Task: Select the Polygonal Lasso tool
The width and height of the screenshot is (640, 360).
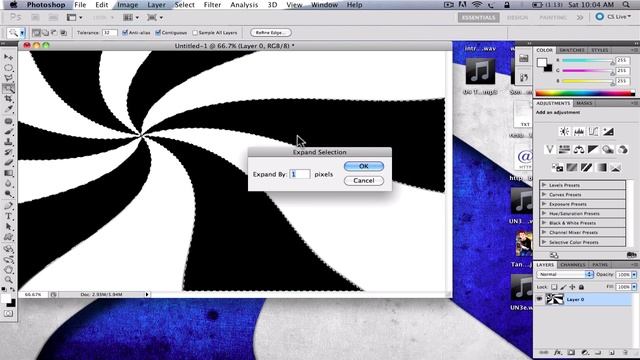Action: coord(8,78)
